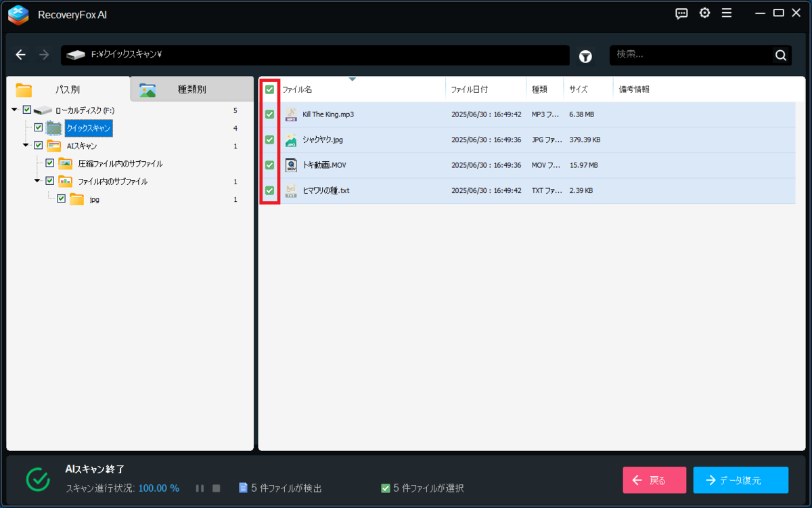Click the MOV icon of トキ動画.MOV

[x=291, y=165]
